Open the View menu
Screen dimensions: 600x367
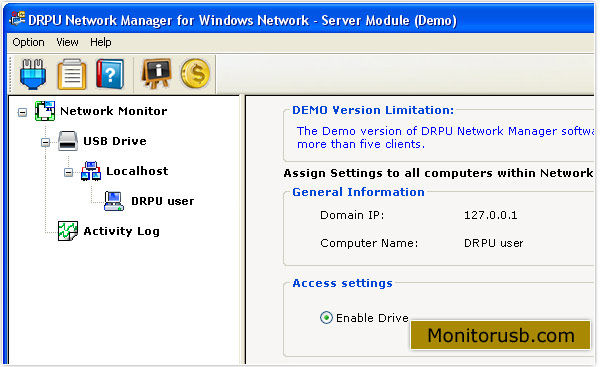[67, 42]
